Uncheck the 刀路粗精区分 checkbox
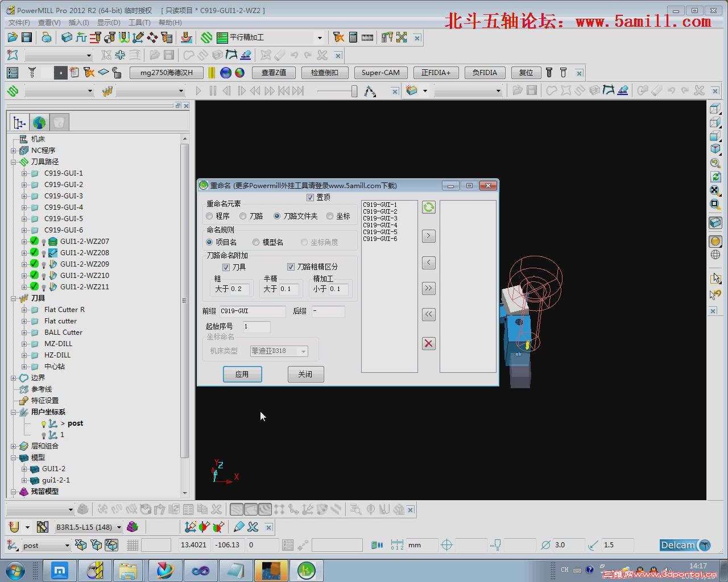728x582 pixels. coord(291,267)
